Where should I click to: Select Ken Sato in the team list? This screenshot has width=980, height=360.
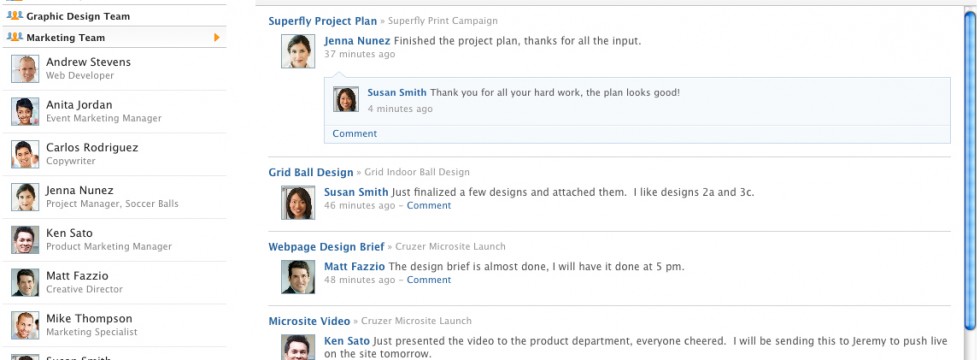pos(114,240)
